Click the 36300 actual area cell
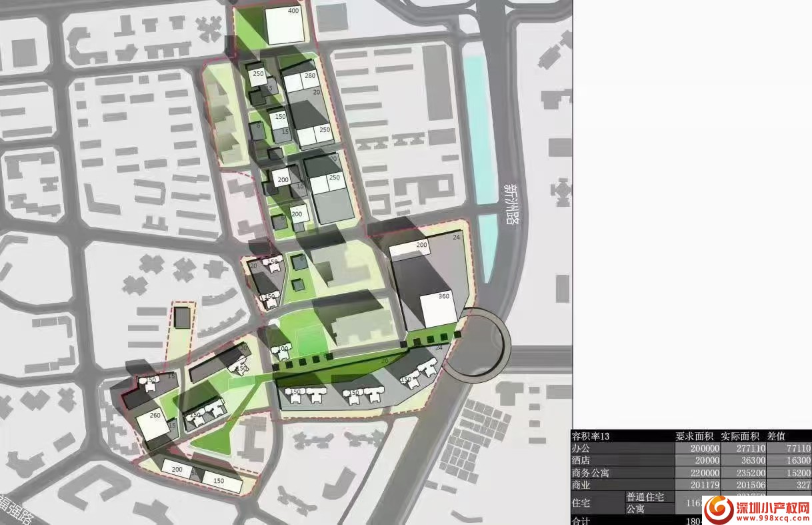Screen dimensions: 812x525 [743, 460]
